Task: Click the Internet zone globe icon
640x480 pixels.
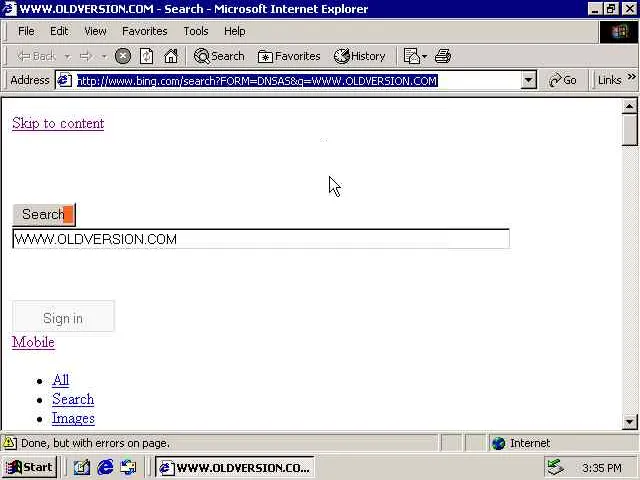Action: pos(498,443)
